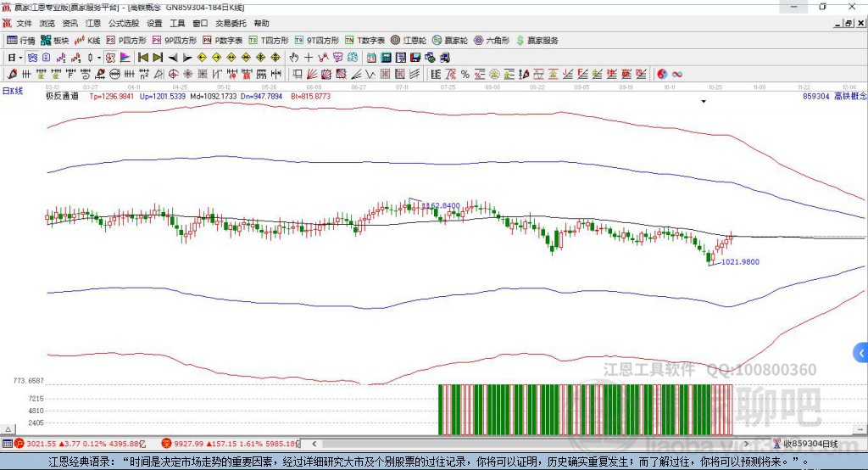This screenshot has width=868, height=470.
Task: Select the hand pan tool
Action: click(x=294, y=58)
